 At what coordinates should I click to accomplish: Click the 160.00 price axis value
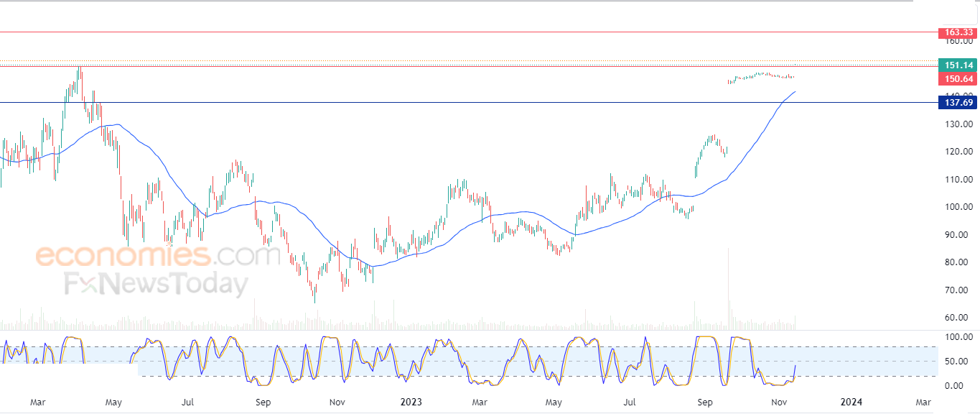pos(959,41)
